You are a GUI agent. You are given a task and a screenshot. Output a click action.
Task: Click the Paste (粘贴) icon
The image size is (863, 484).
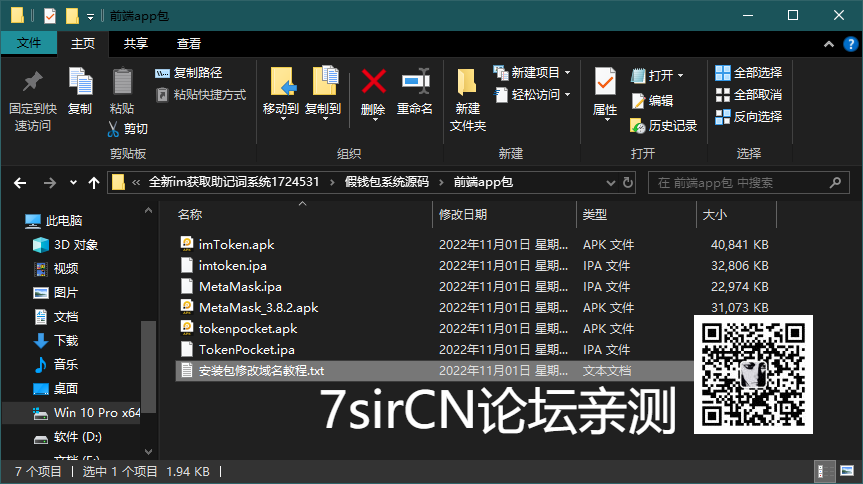point(122,82)
